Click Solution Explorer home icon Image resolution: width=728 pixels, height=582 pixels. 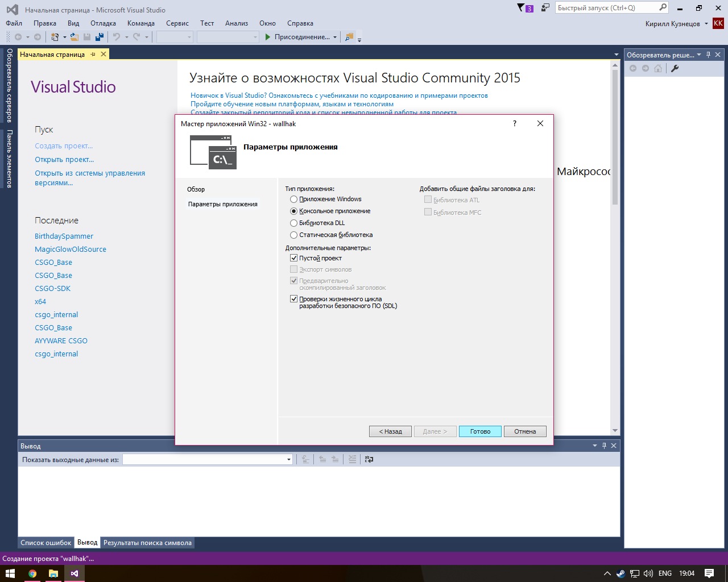pyautogui.click(x=658, y=68)
